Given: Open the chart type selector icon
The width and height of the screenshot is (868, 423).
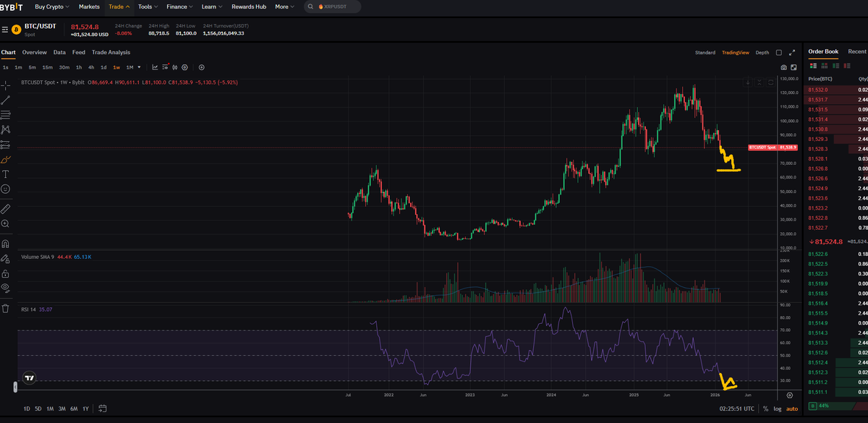Looking at the screenshot, I should [x=155, y=67].
